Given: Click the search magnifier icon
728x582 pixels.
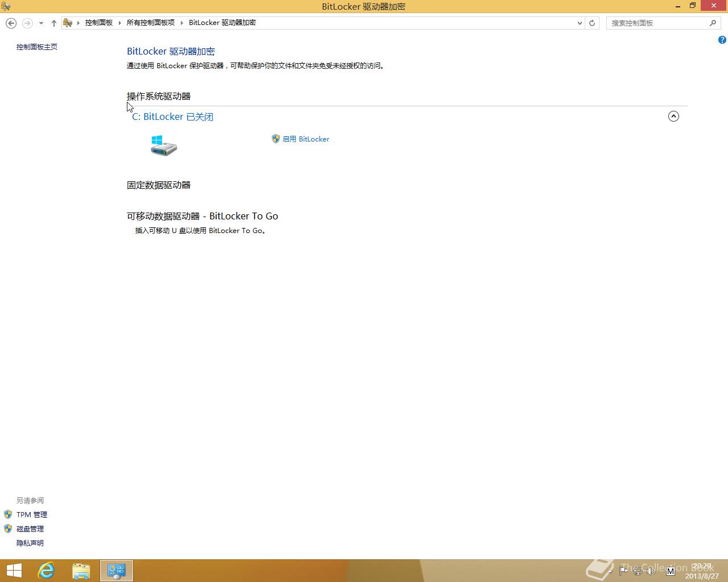Looking at the screenshot, I should coord(713,23).
